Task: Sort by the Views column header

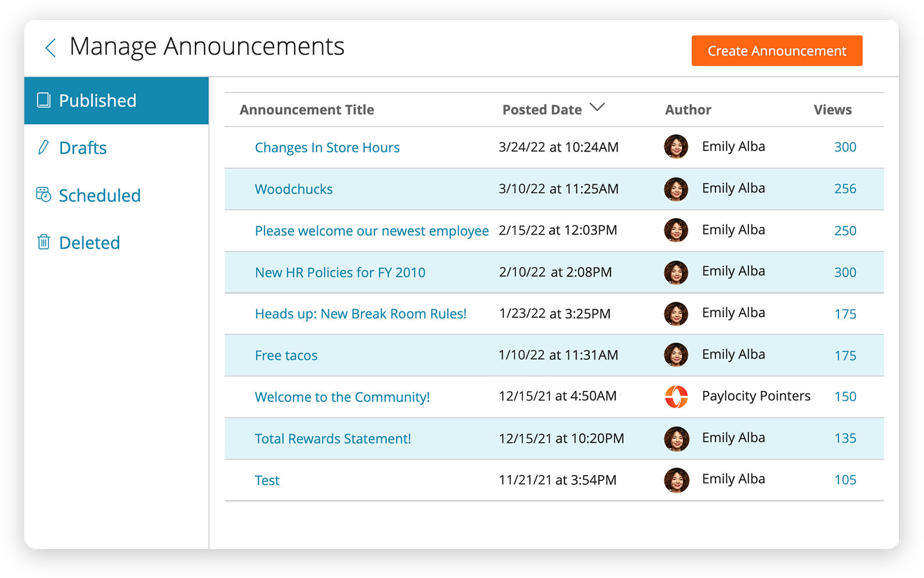Action: [832, 110]
